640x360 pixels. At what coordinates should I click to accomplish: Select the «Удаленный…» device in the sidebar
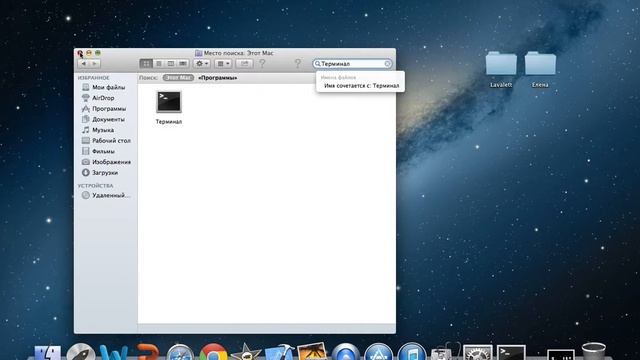pyautogui.click(x=106, y=195)
